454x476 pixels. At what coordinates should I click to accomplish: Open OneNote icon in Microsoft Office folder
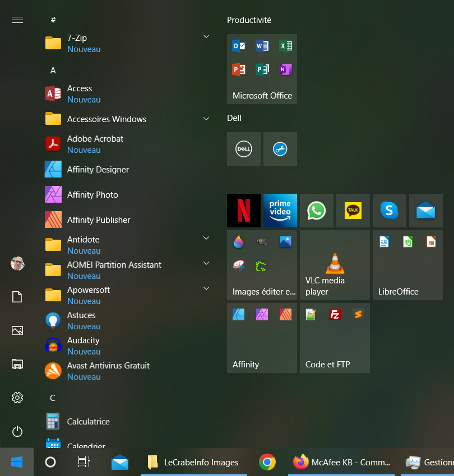pos(286,69)
